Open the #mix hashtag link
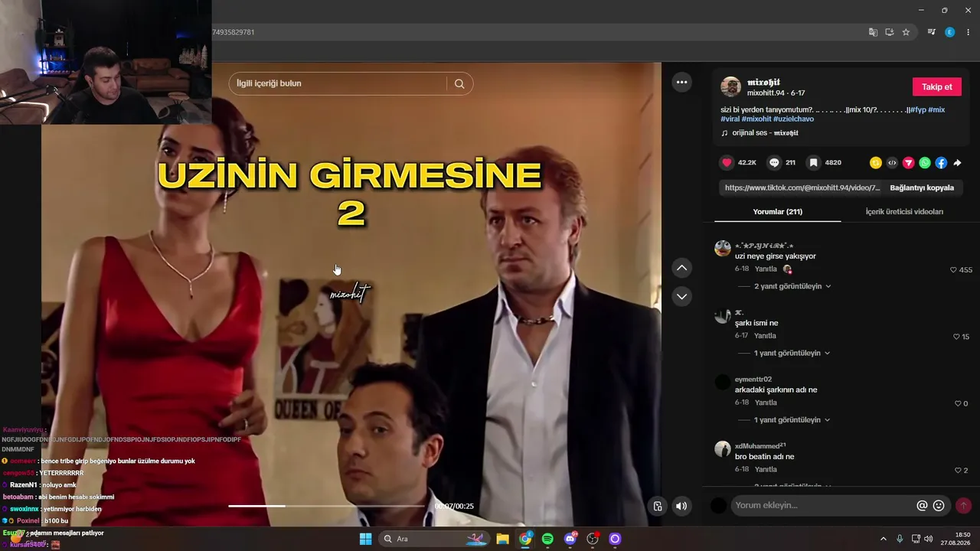 [936, 109]
